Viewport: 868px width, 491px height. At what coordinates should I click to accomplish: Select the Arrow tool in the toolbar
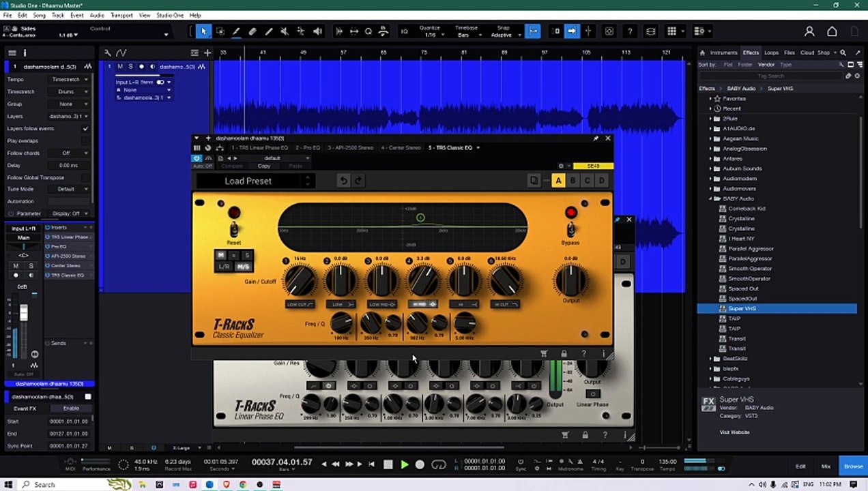click(203, 31)
